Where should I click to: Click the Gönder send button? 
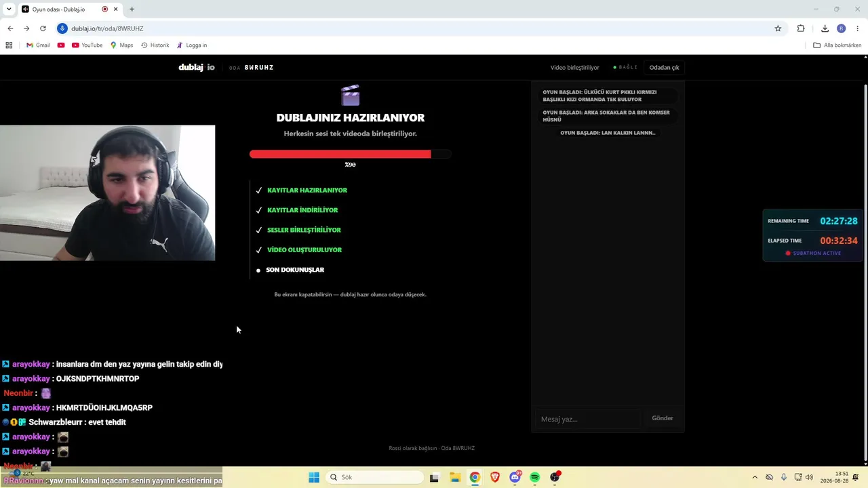click(x=663, y=418)
